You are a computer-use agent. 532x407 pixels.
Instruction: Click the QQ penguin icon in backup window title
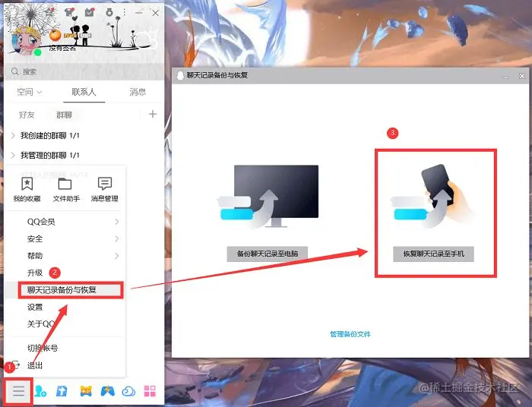coord(181,76)
